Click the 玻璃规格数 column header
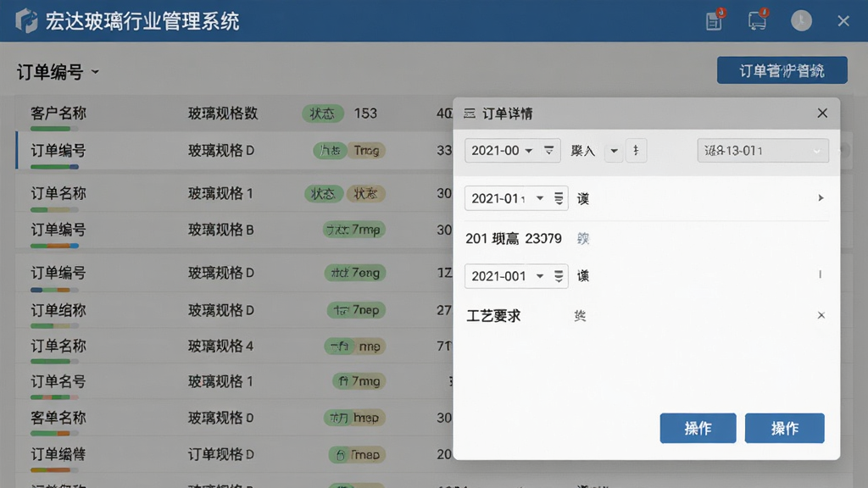868x488 pixels. click(x=223, y=114)
